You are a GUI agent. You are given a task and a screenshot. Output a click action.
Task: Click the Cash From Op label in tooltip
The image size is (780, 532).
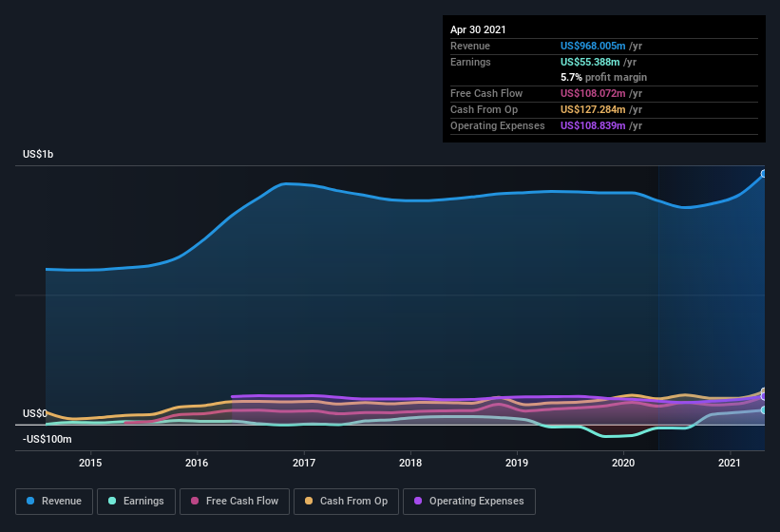484,109
